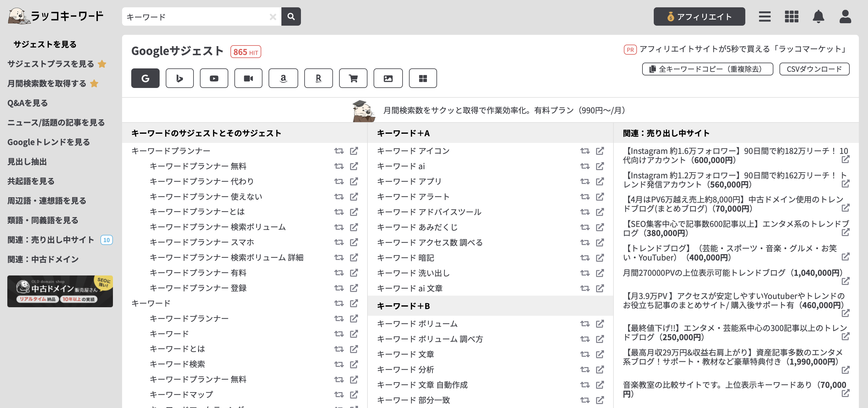Open 周辺語・連想語を見る in sidebar
The height and width of the screenshot is (408, 868).
47,201
